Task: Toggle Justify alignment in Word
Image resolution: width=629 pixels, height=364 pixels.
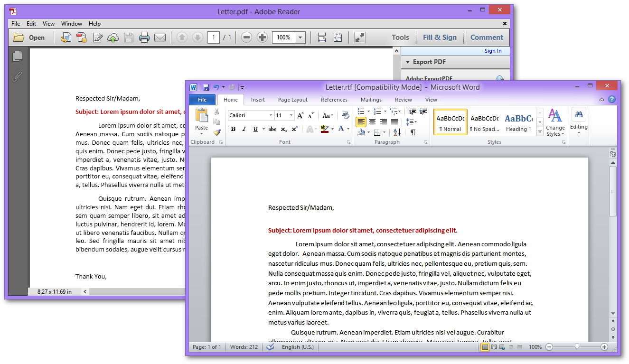Action: 394,122
